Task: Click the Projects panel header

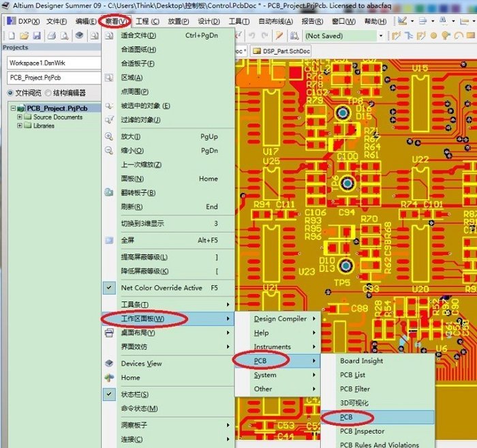Action: [x=51, y=48]
